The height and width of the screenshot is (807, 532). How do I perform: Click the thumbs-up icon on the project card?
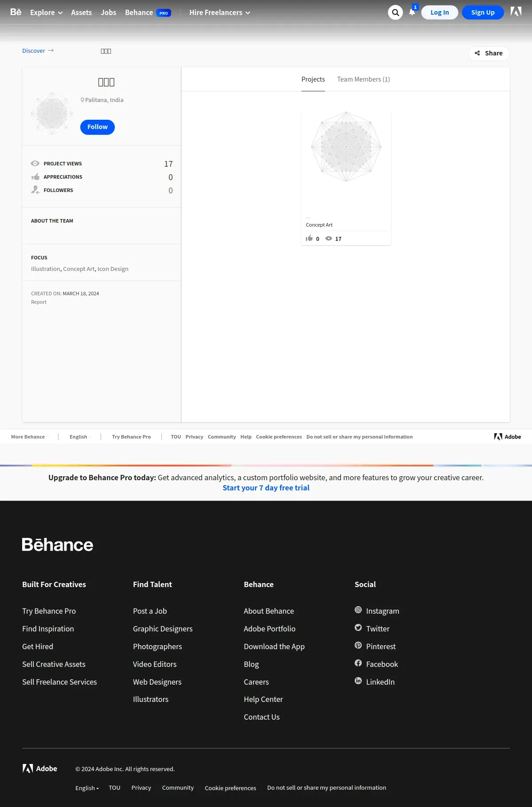pyautogui.click(x=309, y=238)
